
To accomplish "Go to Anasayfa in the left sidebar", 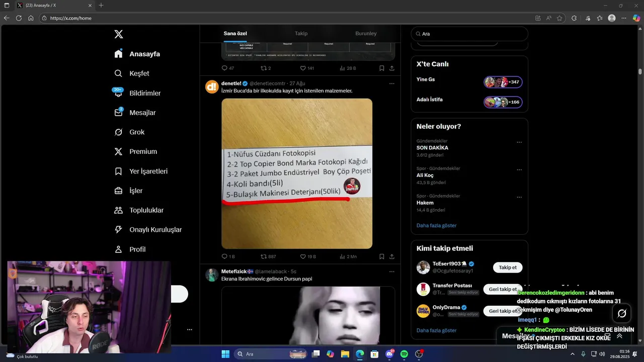I will [137, 54].
